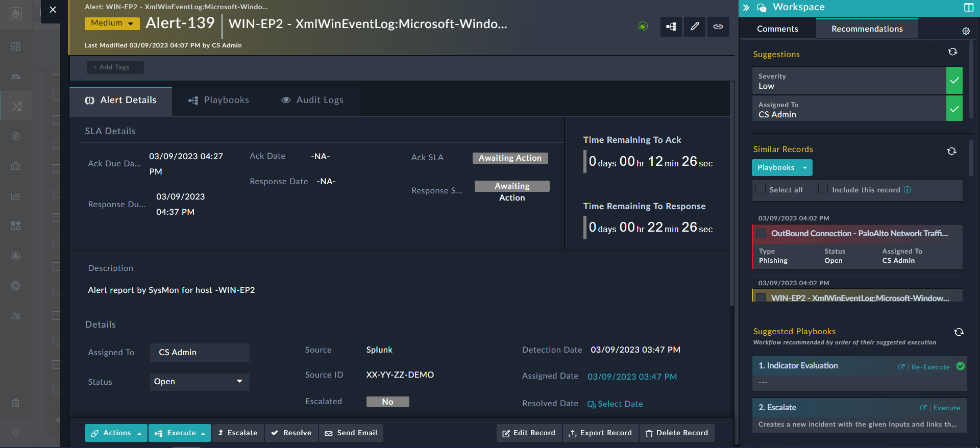Click the Assigned Date value link

tap(632, 377)
